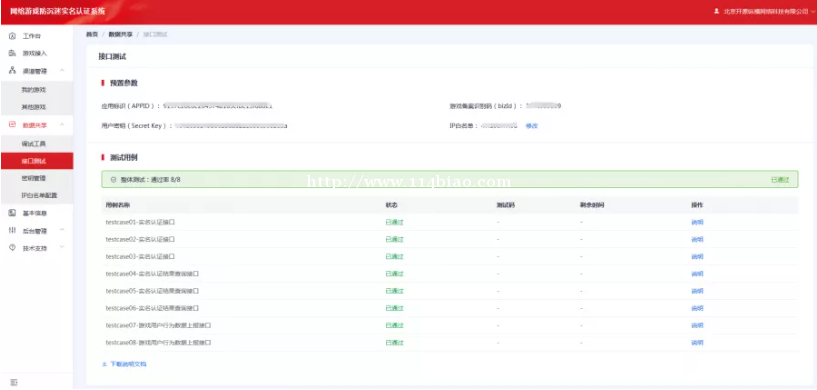Click the 后台管理 sliders icon
The width and height of the screenshot is (817, 390).
pos(13,230)
